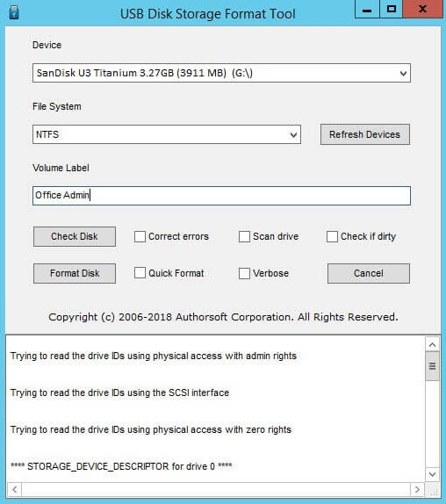Click the vertical scrollbar thumb in log
The image size is (446, 504).
click(x=432, y=366)
